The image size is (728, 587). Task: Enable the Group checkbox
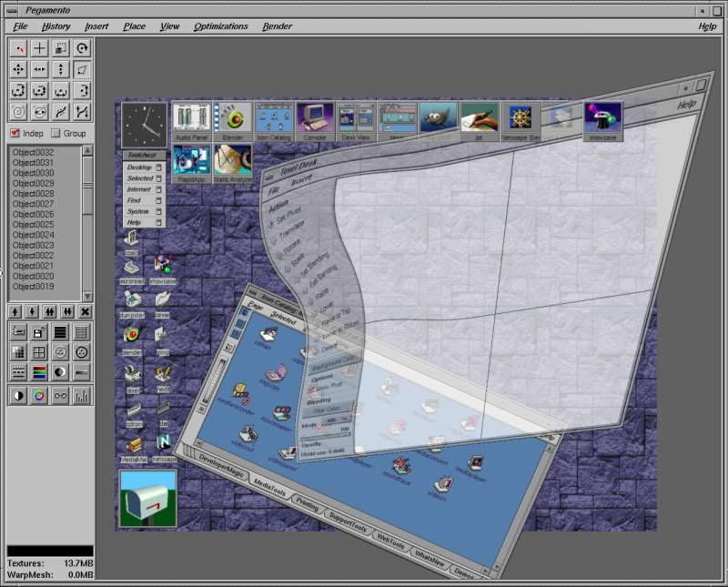[x=56, y=133]
